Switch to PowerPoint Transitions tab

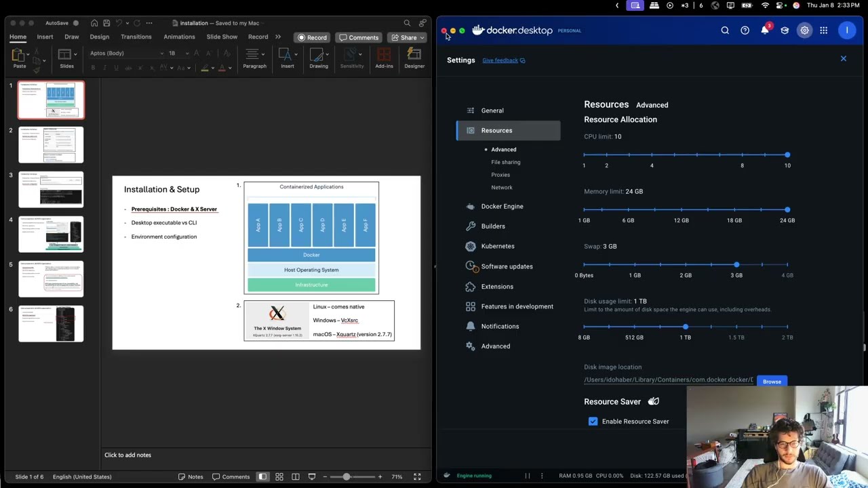pos(136,37)
